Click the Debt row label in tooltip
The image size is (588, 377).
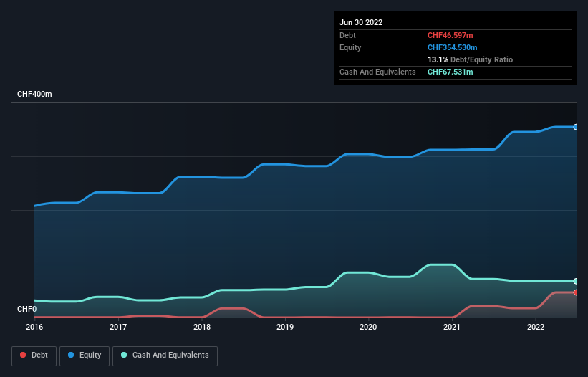tap(347, 35)
